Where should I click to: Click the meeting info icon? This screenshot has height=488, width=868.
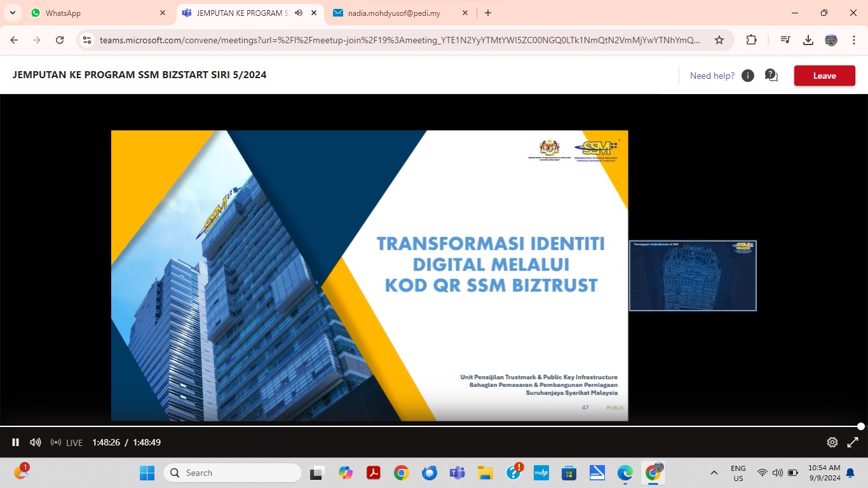[x=748, y=76]
